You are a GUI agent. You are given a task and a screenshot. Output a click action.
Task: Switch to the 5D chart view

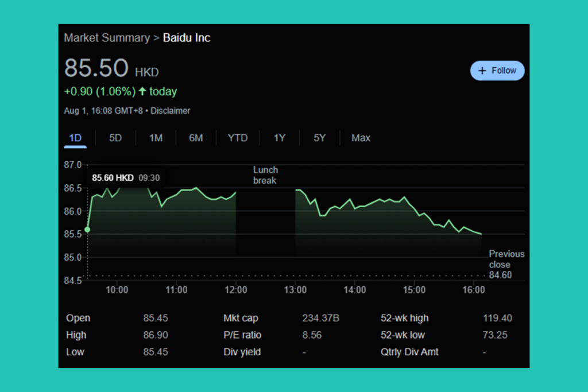click(x=115, y=138)
